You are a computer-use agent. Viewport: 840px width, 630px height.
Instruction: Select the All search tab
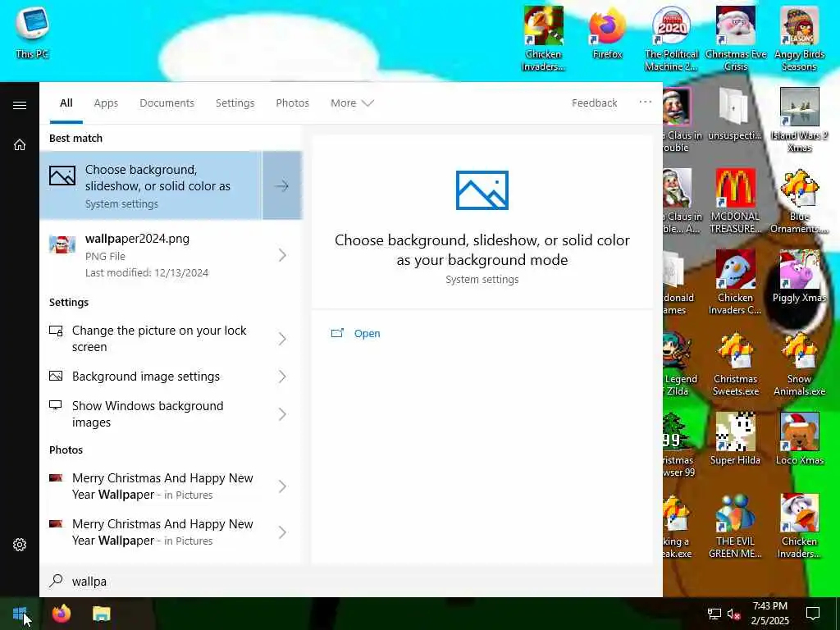(66, 103)
